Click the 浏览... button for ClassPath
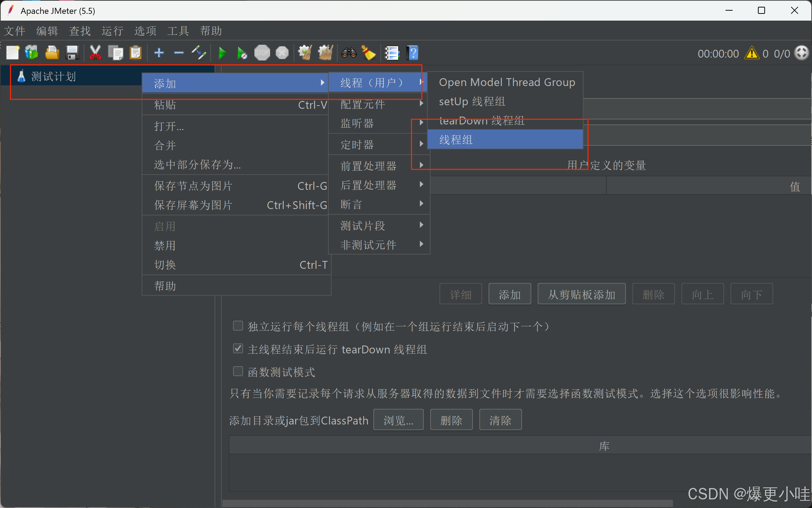Viewport: 812px width, 508px height. [x=398, y=420]
